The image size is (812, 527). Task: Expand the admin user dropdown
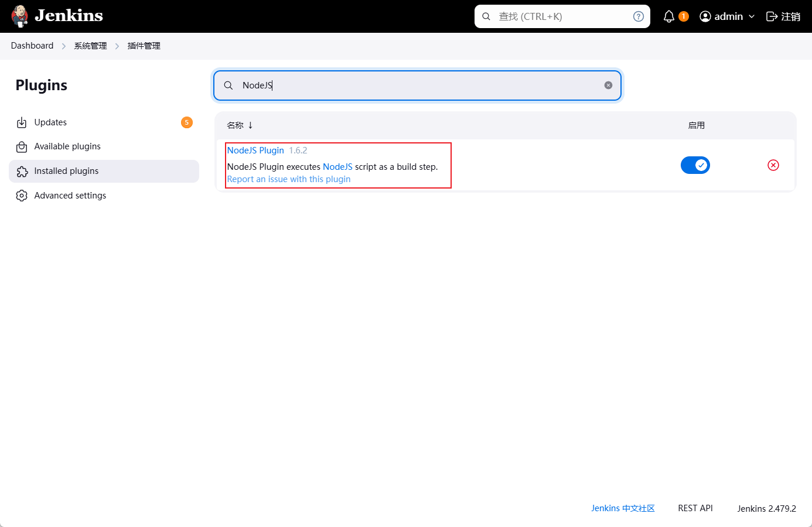pyautogui.click(x=751, y=16)
